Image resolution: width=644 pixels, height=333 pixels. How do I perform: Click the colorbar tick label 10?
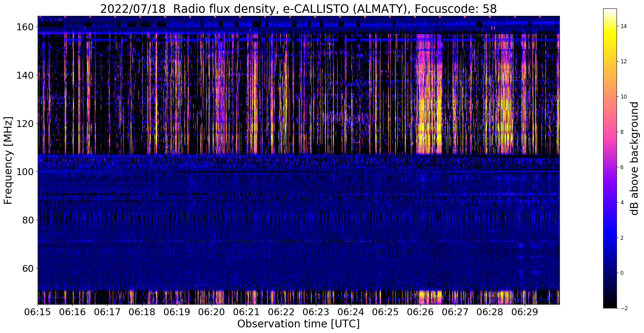click(624, 97)
